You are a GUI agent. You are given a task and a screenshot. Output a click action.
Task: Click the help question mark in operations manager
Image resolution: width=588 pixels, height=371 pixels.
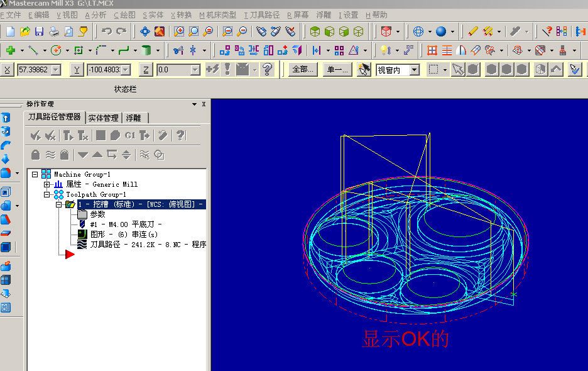(180, 136)
